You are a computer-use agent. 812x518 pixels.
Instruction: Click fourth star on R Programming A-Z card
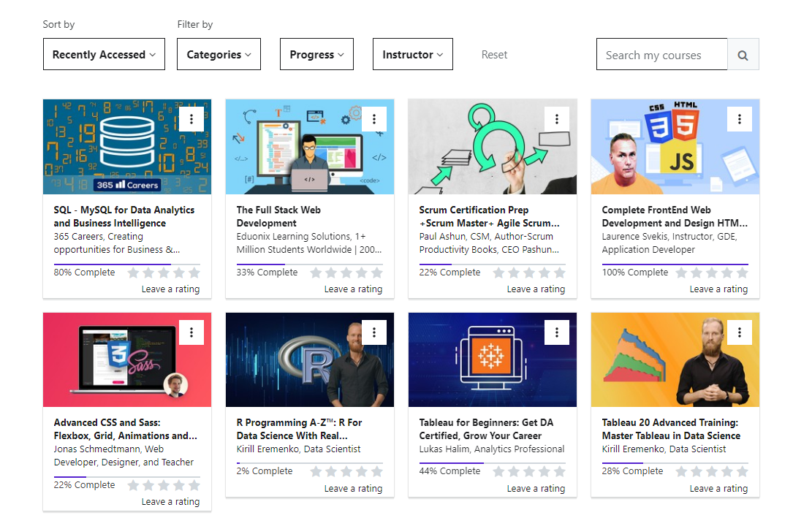362,471
